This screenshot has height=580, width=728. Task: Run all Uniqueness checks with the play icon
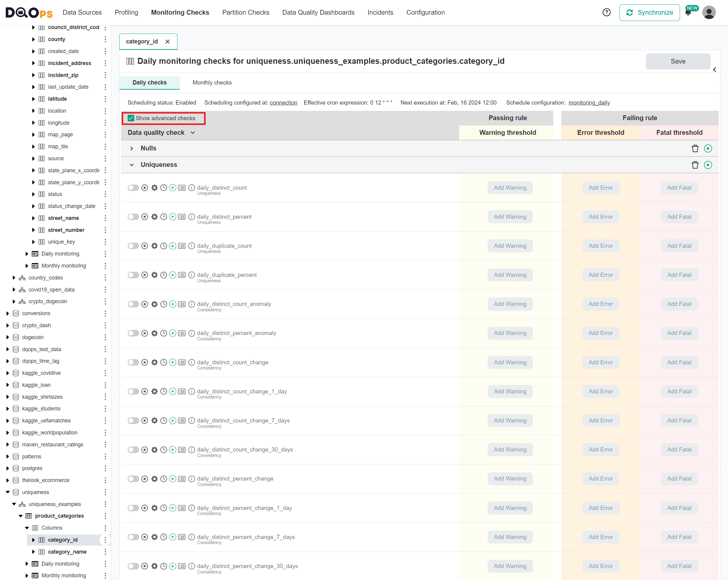click(708, 165)
